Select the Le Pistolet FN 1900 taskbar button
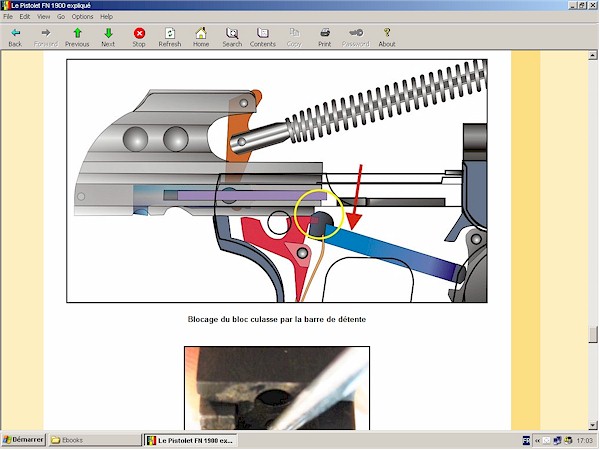Image resolution: width=600 pixels, height=450 pixels. coord(191,440)
